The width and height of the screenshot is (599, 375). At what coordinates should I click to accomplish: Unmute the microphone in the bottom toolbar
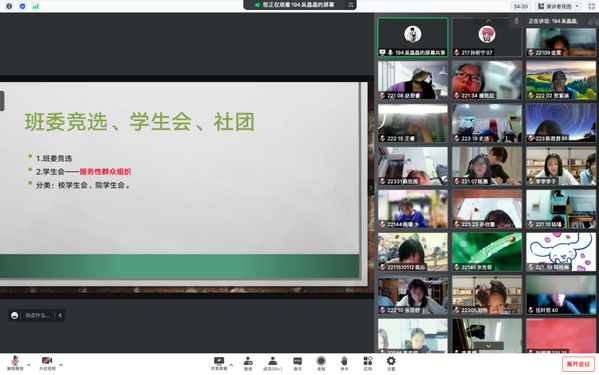click(15, 363)
